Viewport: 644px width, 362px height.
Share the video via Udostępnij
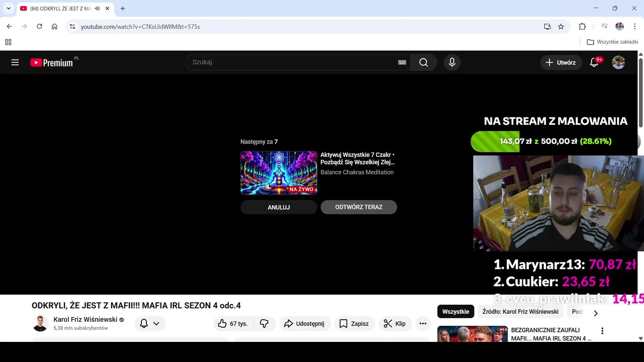point(304,324)
